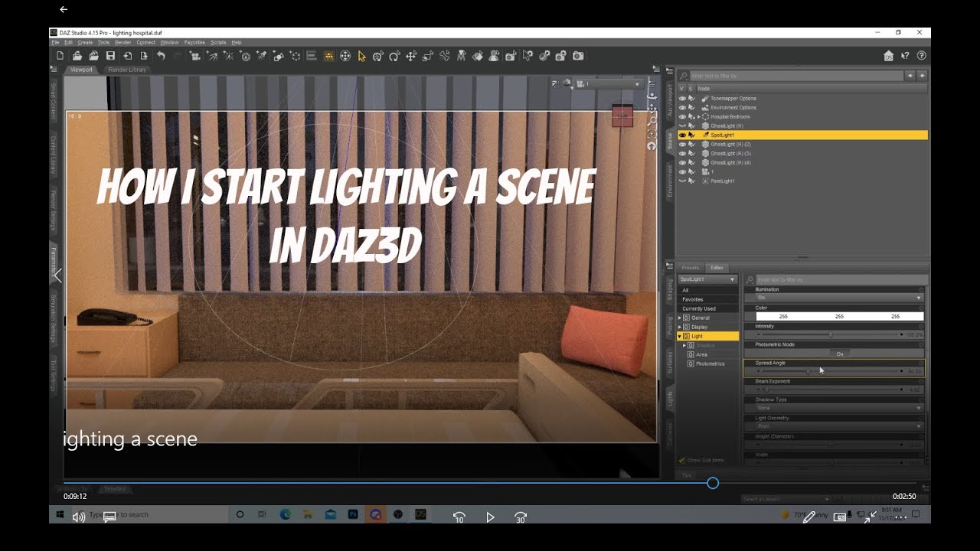Switch to the Render Library tab
The width and height of the screenshot is (980, 551).
[x=127, y=70]
